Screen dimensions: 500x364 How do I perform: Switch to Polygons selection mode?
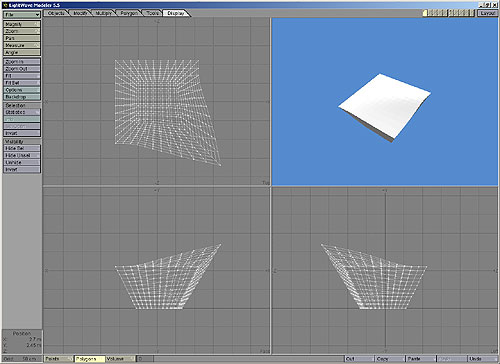(89, 359)
